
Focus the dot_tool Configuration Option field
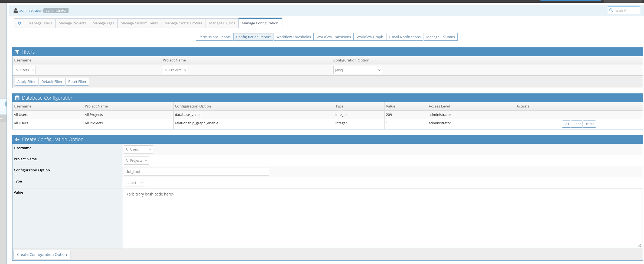click(196, 172)
